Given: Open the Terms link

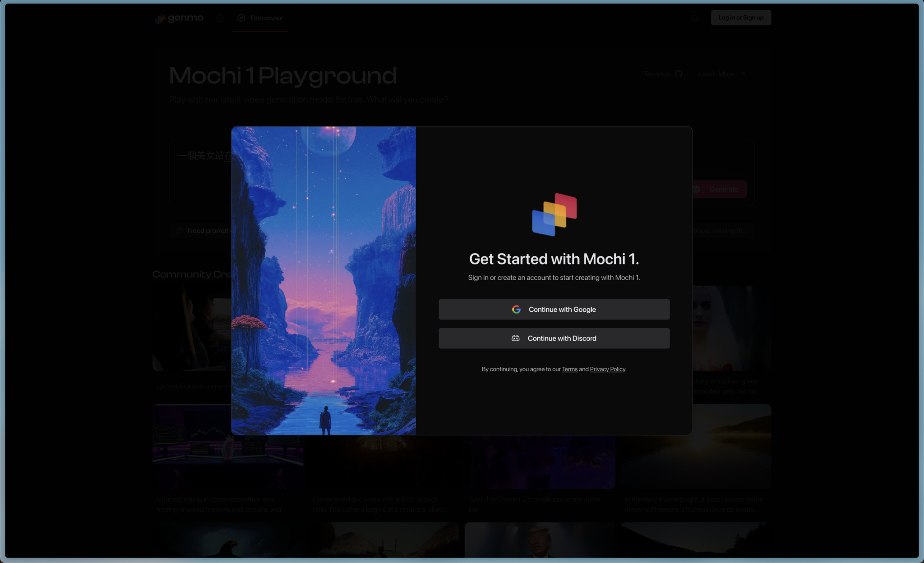Looking at the screenshot, I should 569,369.
